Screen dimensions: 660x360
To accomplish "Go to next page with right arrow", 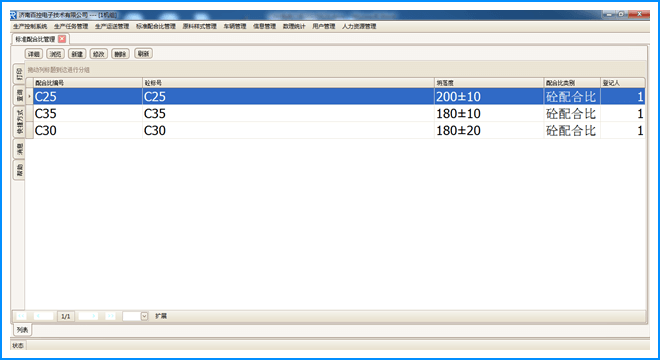I will click(88, 316).
